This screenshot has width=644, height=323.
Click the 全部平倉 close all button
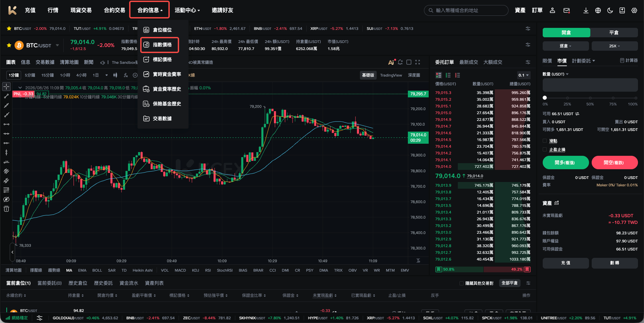509,283
